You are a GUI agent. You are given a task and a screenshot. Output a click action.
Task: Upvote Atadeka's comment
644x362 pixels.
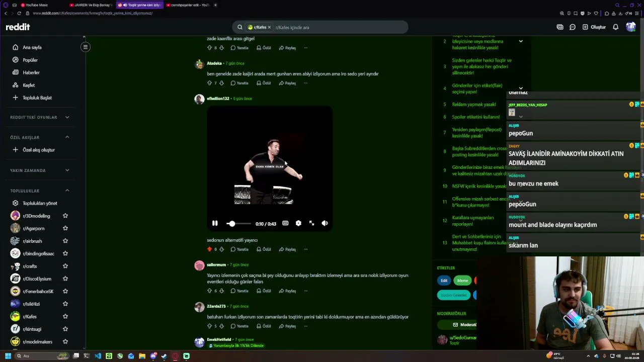tap(209, 83)
